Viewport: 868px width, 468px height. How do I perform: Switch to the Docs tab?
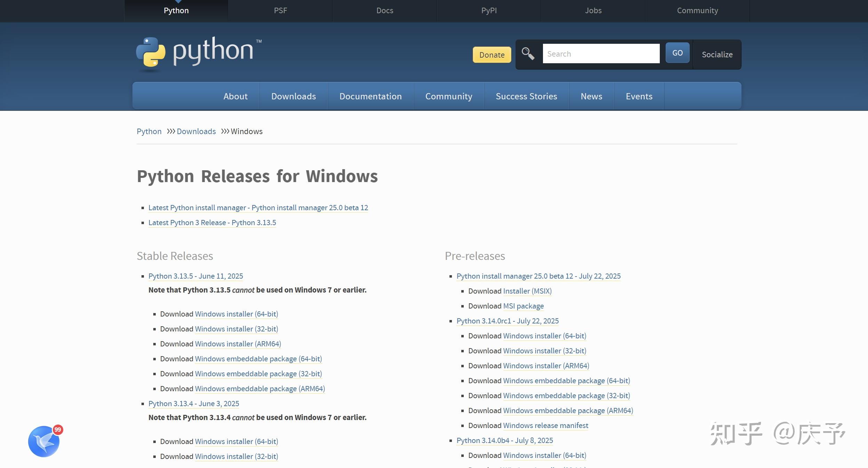tap(384, 10)
